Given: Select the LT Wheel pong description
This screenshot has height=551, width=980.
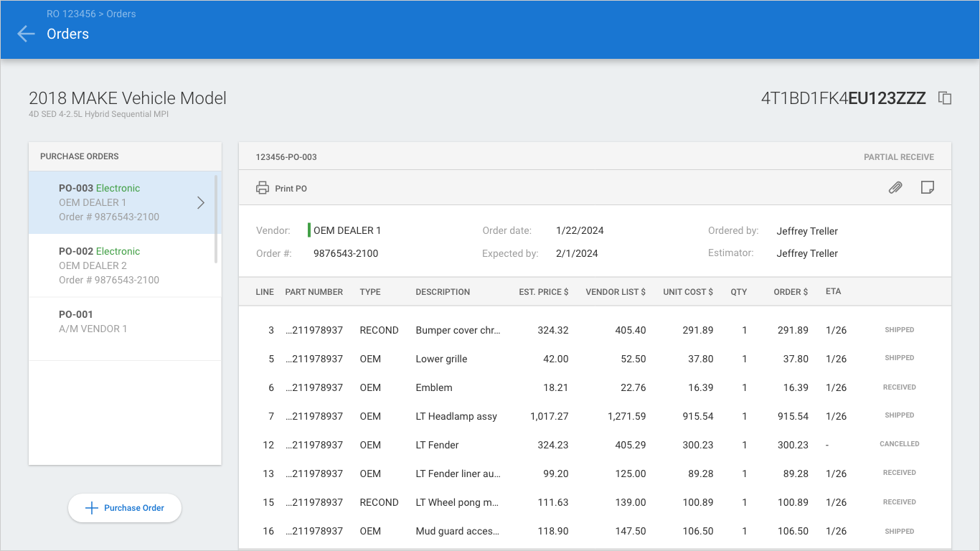Looking at the screenshot, I should (x=457, y=502).
